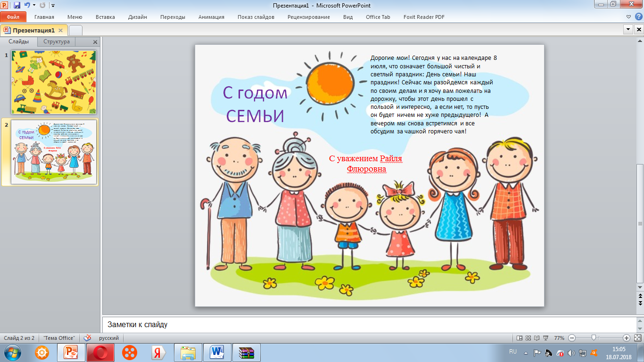Click the Save icon in quick access toolbar

(x=17, y=6)
